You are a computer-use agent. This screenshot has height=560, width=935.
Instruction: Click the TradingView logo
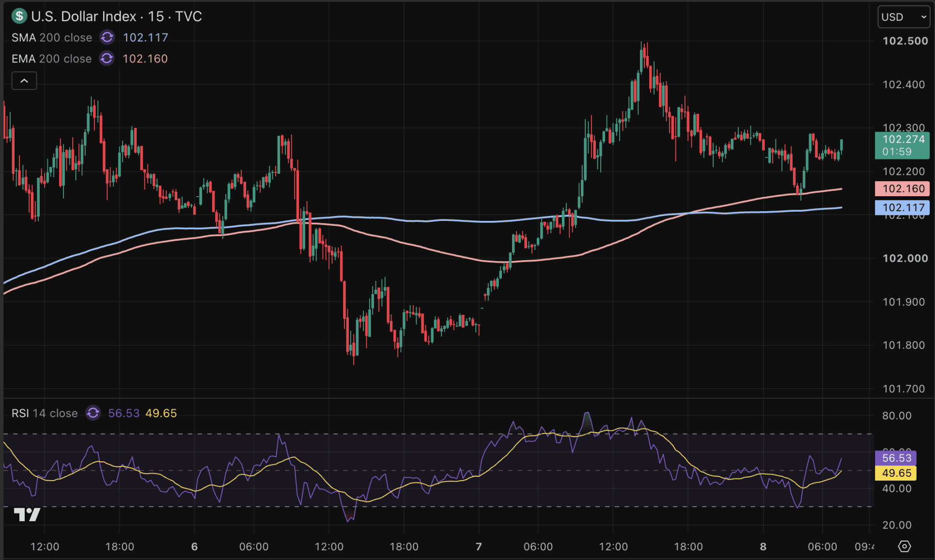coord(27,514)
